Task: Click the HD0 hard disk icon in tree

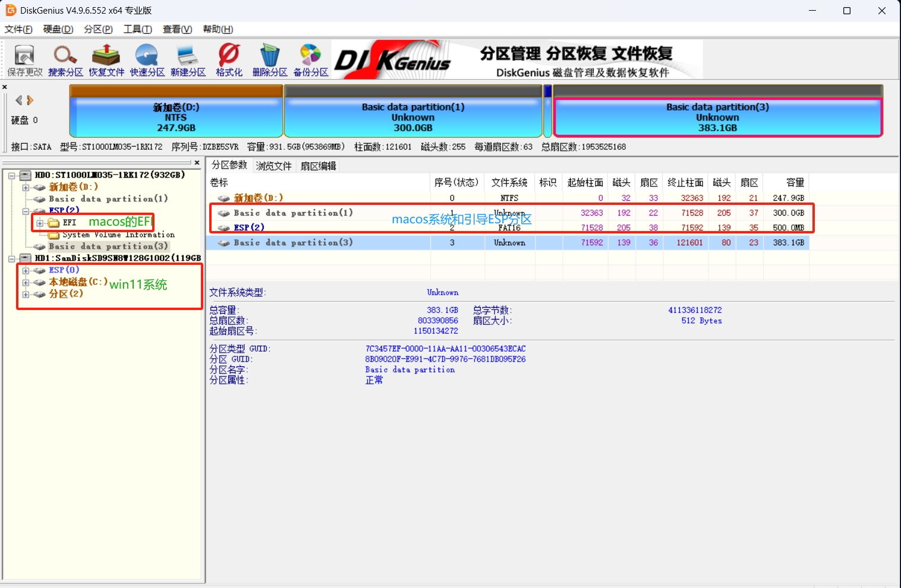Action: [x=26, y=175]
